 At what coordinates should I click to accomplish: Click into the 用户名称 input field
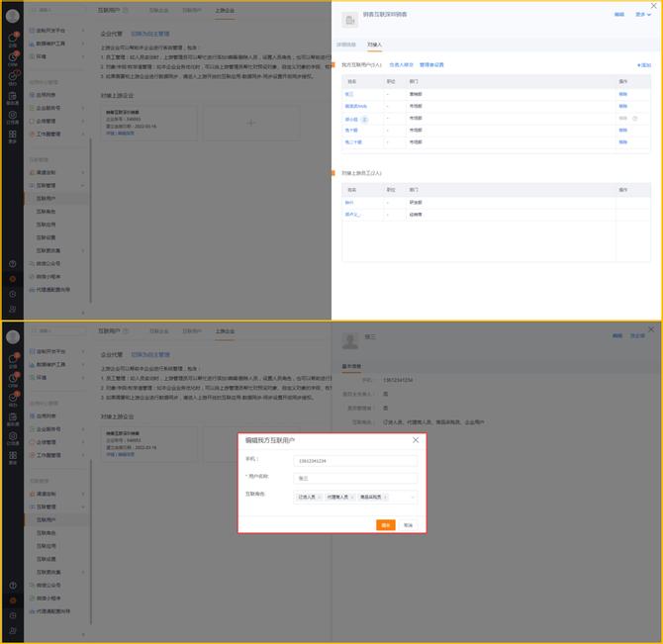[x=355, y=478]
